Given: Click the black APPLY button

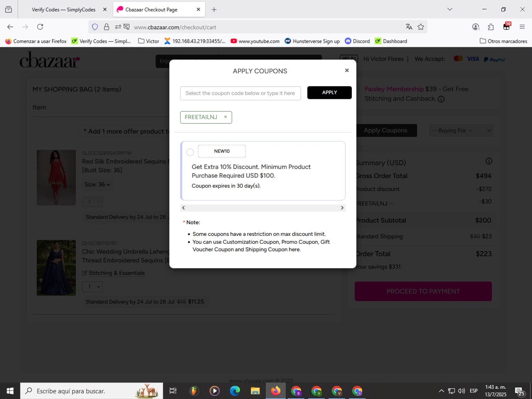Looking at the screenshot, I should coord(329,93).
